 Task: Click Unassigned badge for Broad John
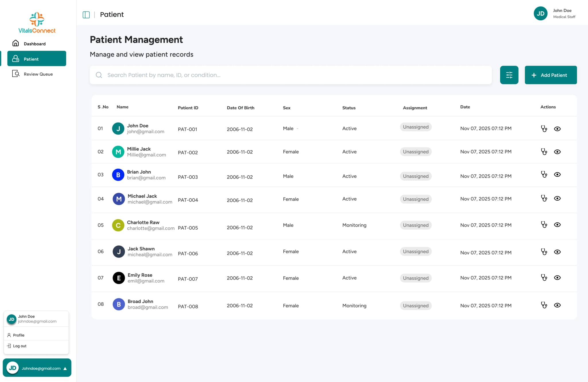[415, 306]
